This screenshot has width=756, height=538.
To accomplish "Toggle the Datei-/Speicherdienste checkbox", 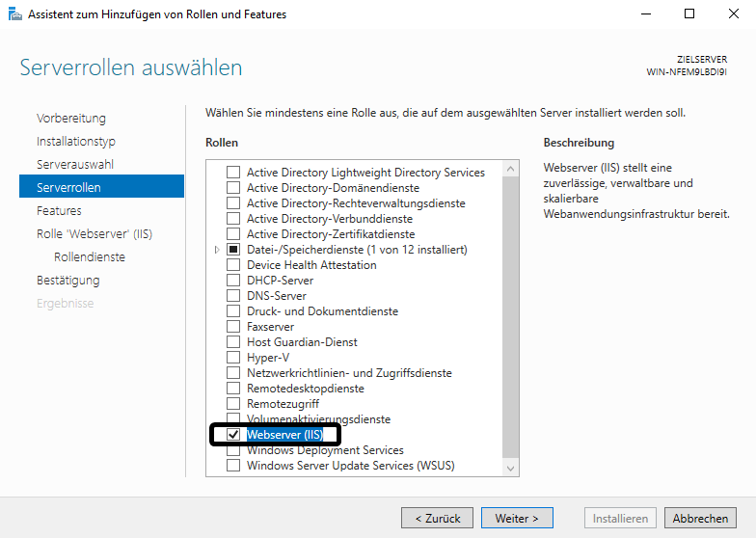I will point(233,249).
